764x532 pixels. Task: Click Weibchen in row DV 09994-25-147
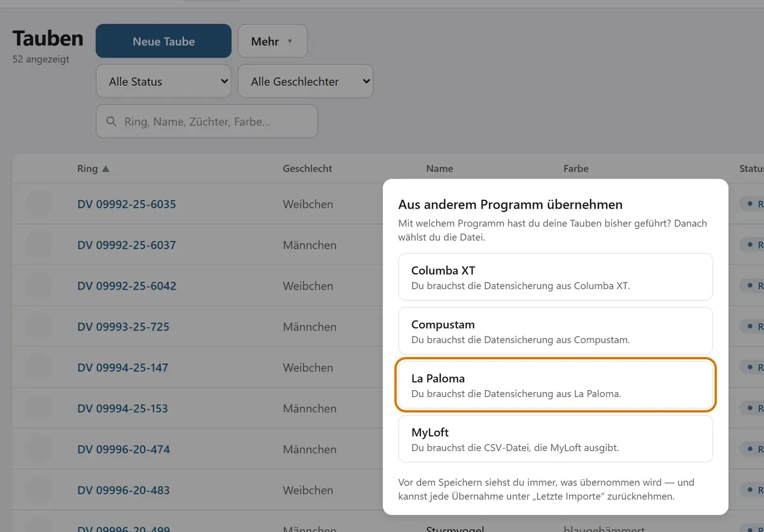[x=308, y=367]
